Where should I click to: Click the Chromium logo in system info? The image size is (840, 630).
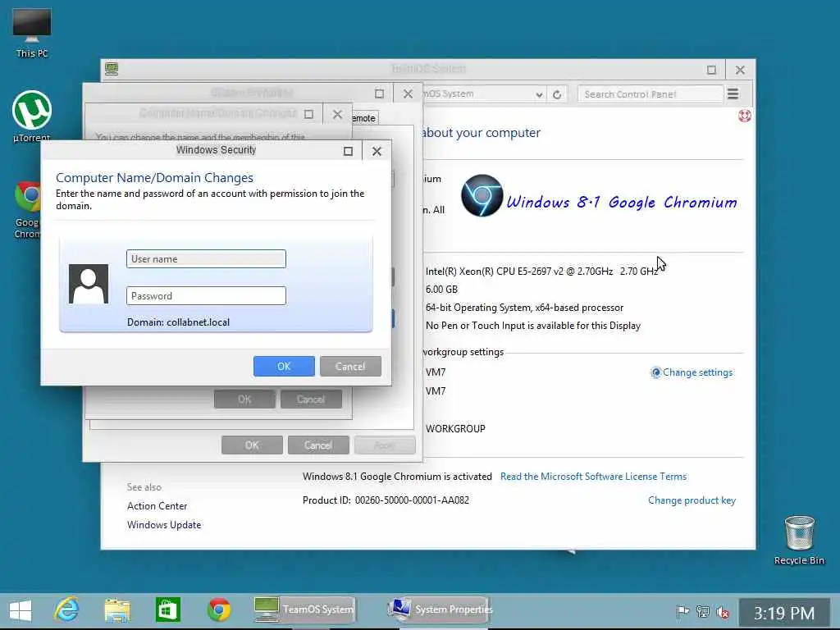pos(482,195)
